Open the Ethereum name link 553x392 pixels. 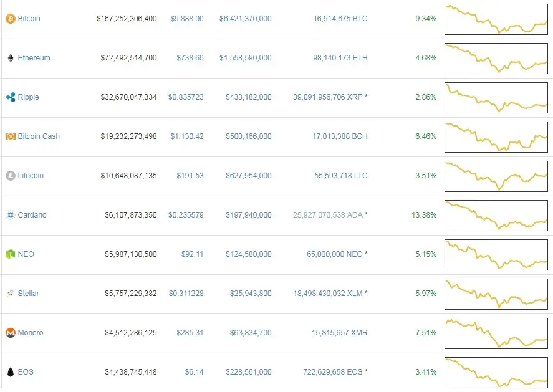coord(34,58)
